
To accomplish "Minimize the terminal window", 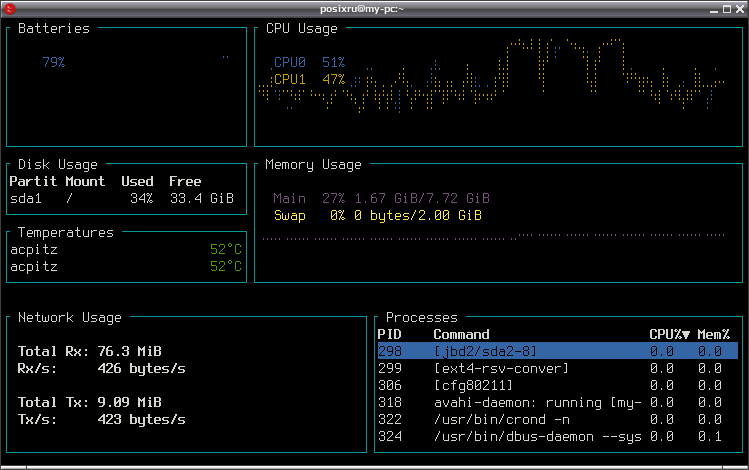I will click(x=714, y=9).
